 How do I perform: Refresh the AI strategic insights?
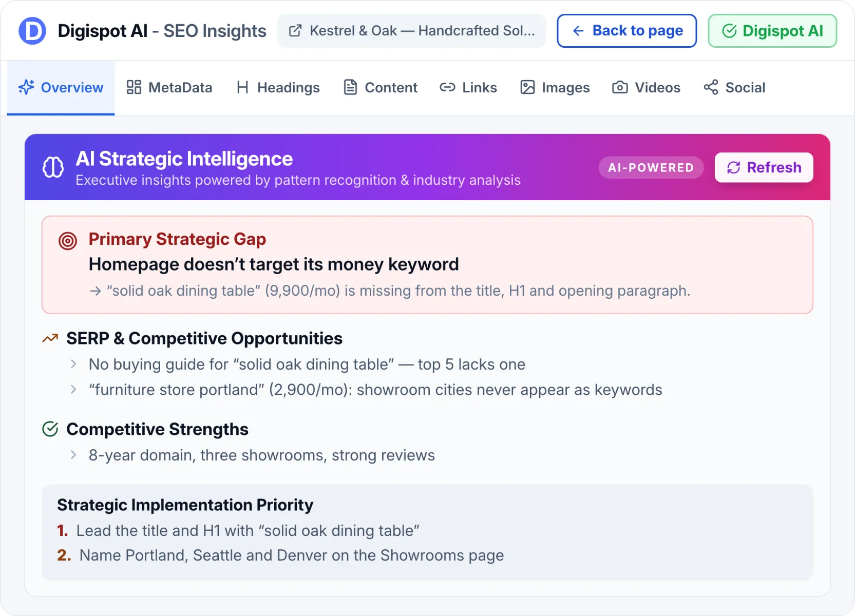point(764,167)
